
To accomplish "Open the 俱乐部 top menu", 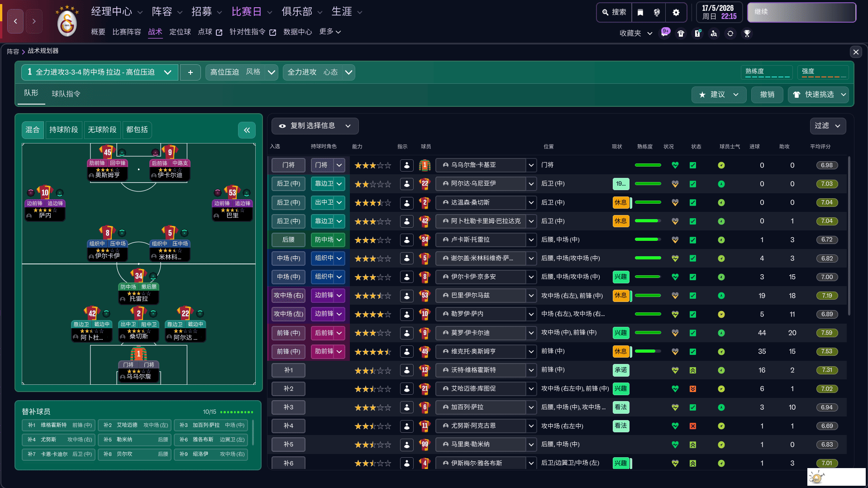I will 301,12.
